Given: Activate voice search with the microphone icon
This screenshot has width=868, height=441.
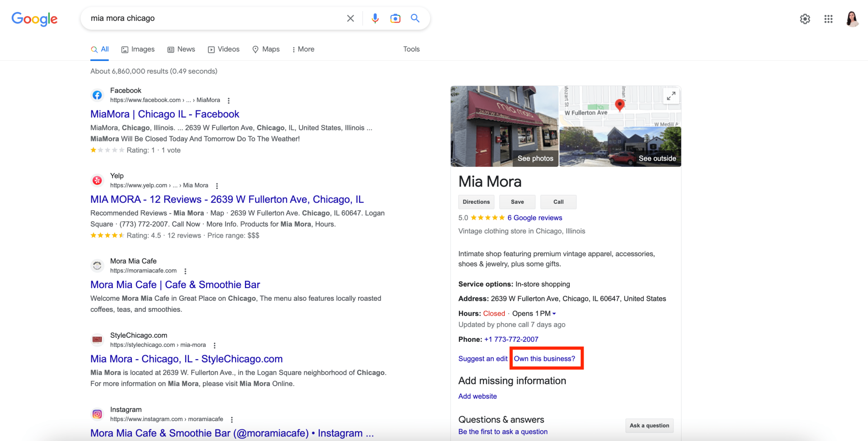Looking at the screenshot, I should pyautogui.click(x=375, y=18).
